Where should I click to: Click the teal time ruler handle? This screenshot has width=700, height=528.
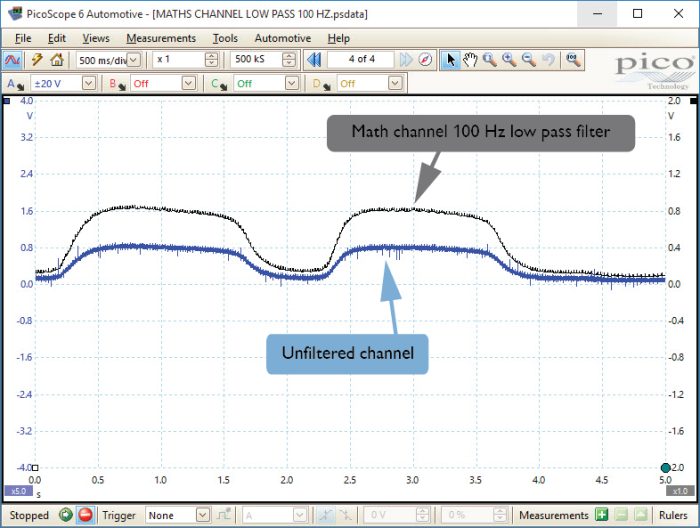coord(666,468)
